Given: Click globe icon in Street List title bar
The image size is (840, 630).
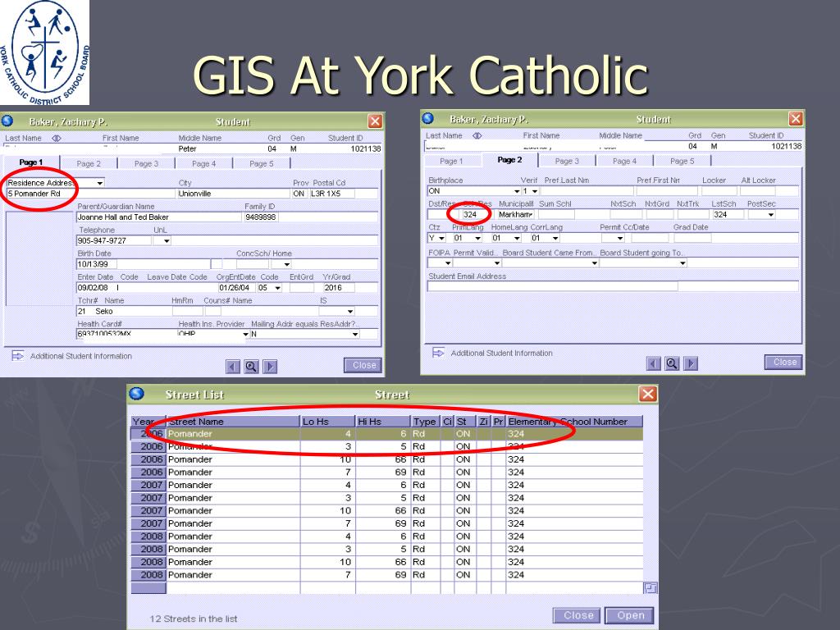Looking at the screenshot, I should [137, 394].
